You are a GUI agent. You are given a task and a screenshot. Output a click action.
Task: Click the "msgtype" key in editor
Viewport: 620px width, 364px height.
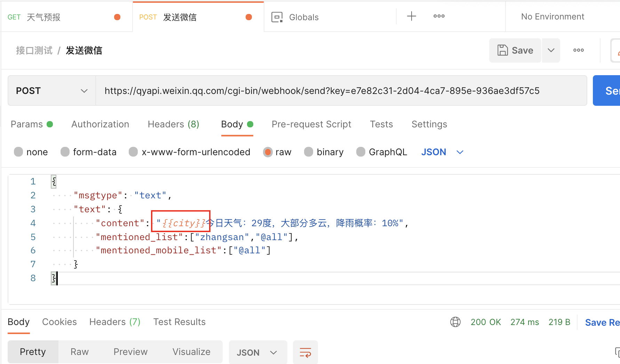[x=98, y=195]
